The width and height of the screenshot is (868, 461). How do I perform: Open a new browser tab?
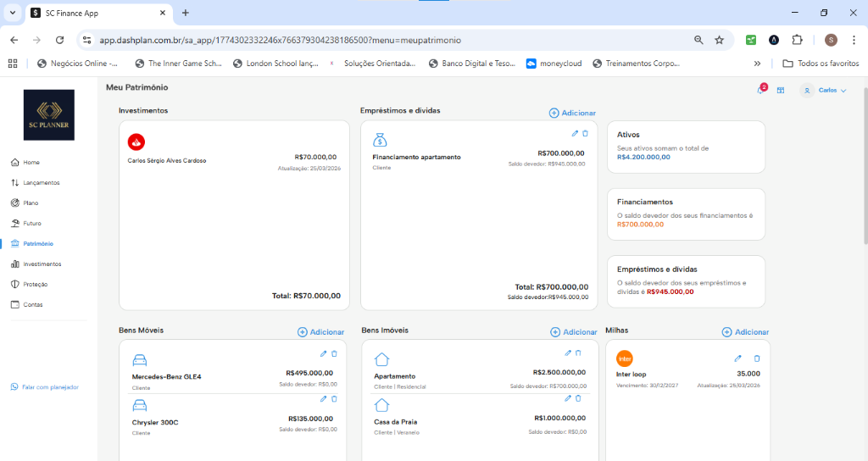coord(186,13)
